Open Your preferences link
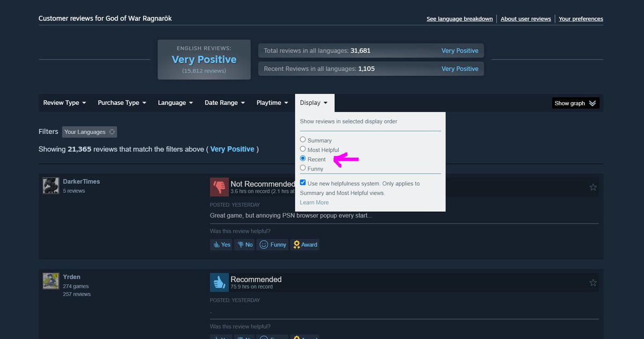The width and height of the screenshot is (644, 339). [581, 19]
